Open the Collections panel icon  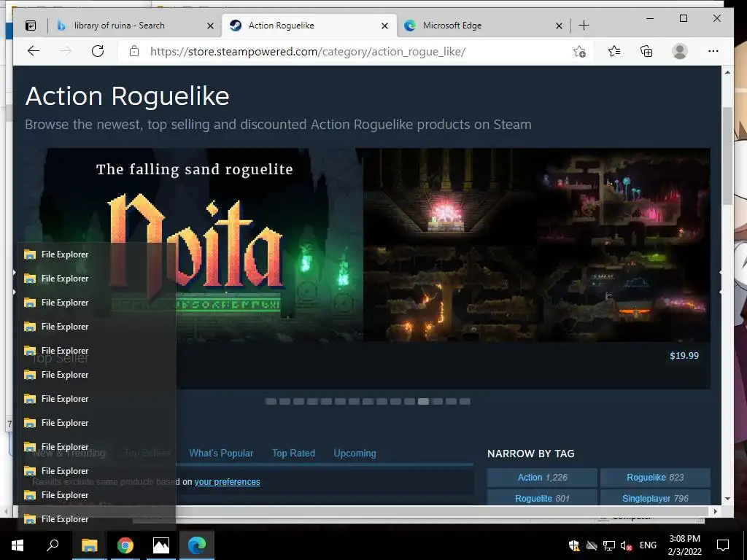coord(646,51)
